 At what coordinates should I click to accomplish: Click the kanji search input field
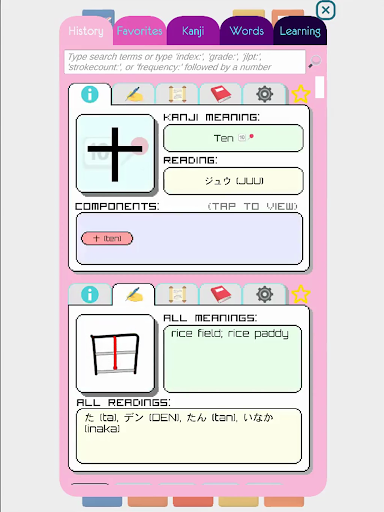pos(185,62)
